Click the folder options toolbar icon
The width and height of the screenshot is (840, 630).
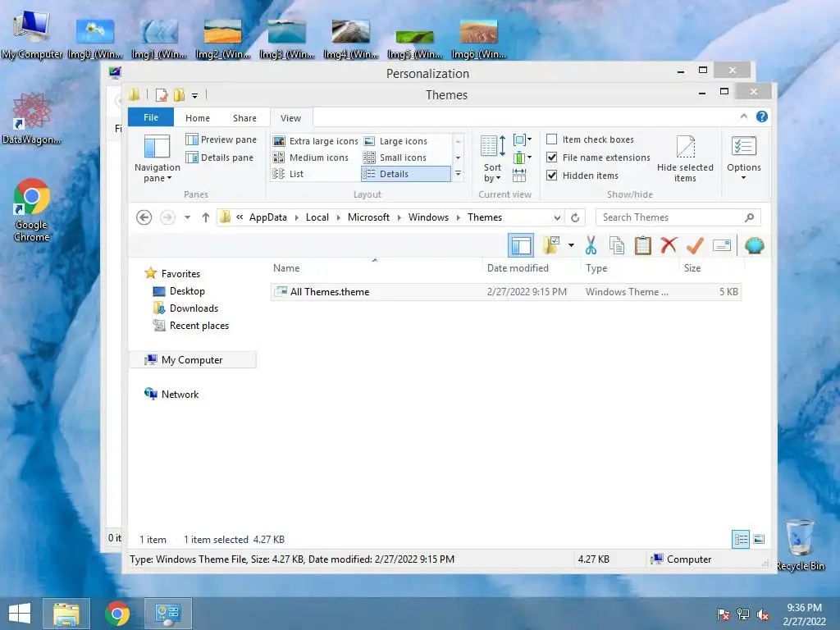click(x=551, y=245)
